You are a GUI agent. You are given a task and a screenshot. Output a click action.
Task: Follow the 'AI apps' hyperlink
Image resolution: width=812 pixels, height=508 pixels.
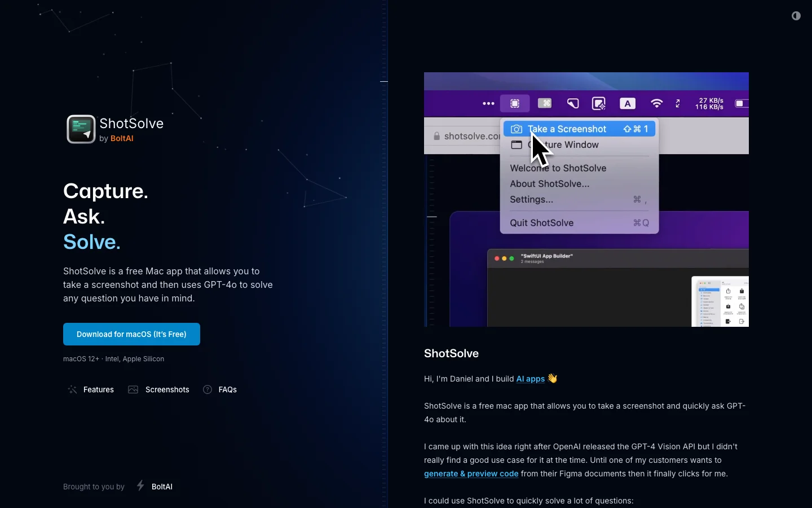(531, 379)
